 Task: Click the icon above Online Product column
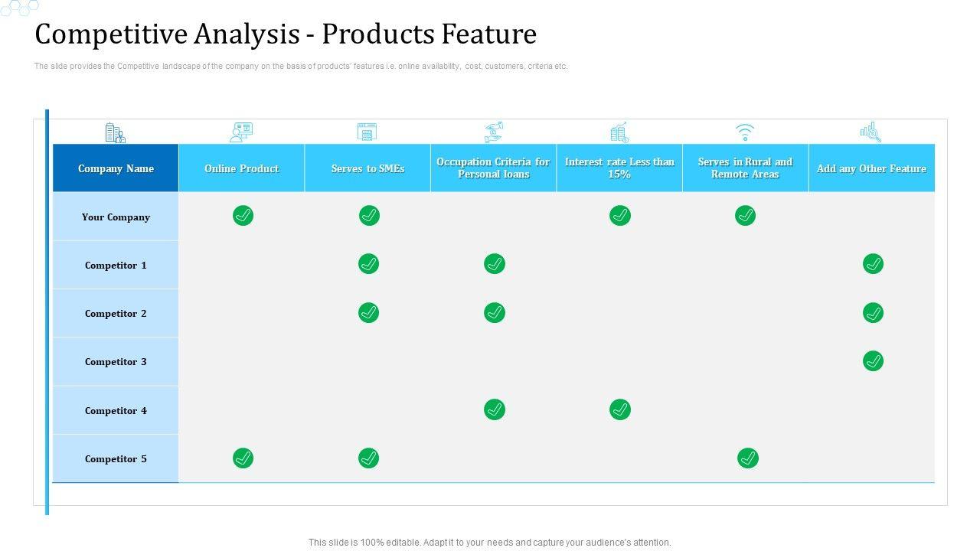241,132
